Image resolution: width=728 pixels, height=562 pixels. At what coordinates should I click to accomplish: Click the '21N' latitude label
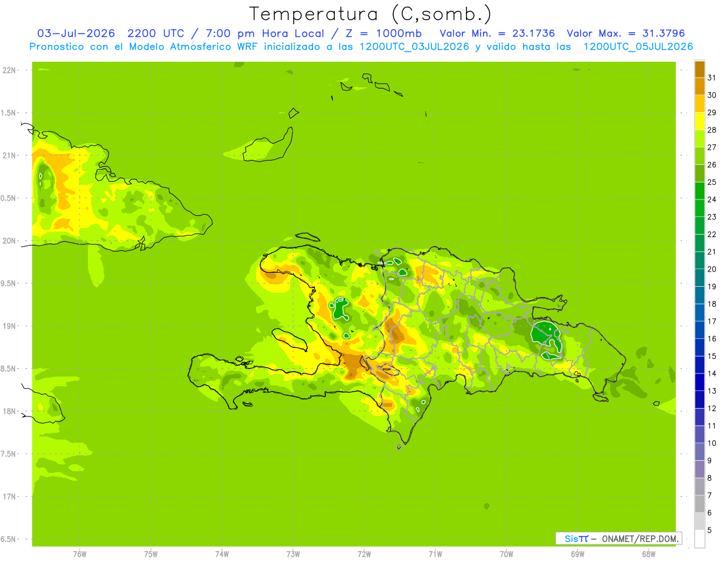click(8, 156)
